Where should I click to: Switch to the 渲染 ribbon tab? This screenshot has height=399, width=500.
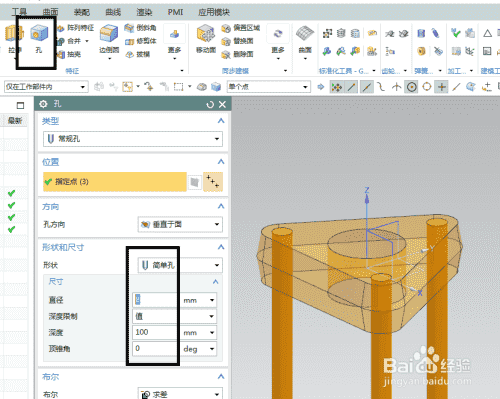[x=144, y=12]
